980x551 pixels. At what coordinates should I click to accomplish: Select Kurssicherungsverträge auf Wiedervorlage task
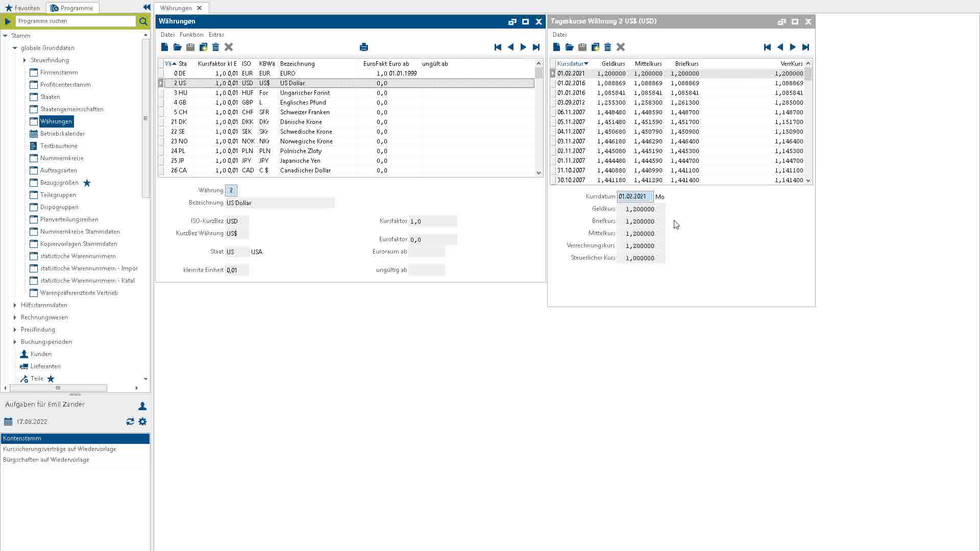pyautogui.click(x=75, y=449)
